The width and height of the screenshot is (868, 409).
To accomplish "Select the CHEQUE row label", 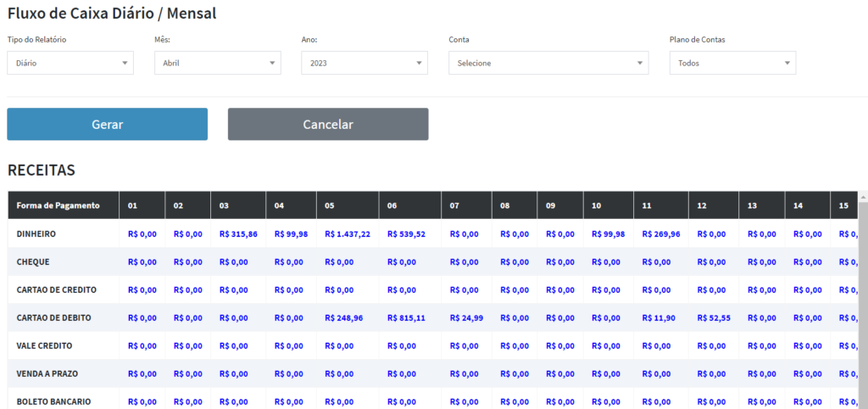I will pos(36,261).
